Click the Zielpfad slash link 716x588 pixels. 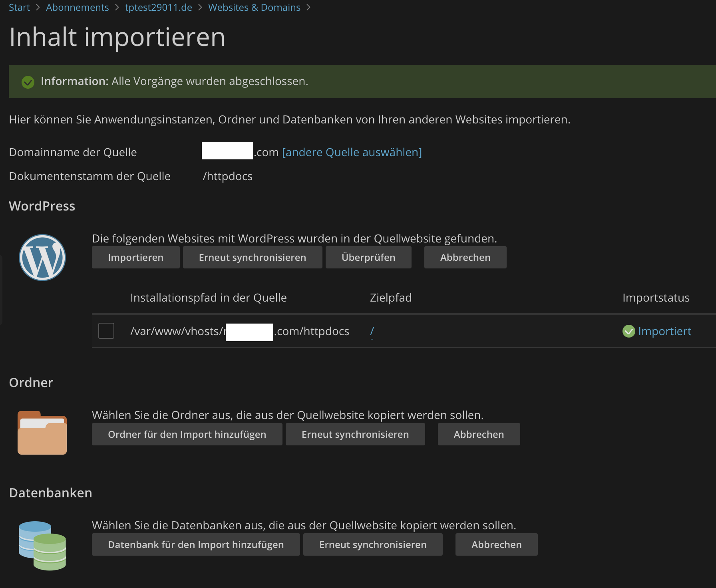pos(372,331)
